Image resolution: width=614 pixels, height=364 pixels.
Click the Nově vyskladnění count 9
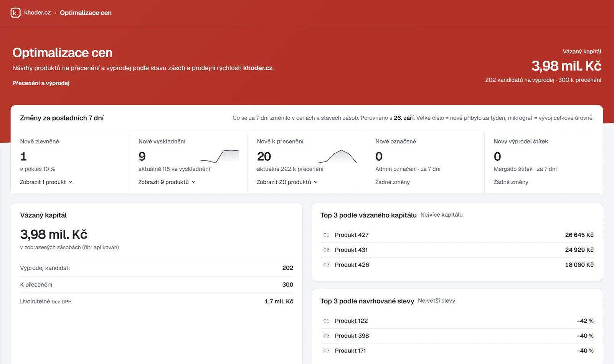[142, 156]
